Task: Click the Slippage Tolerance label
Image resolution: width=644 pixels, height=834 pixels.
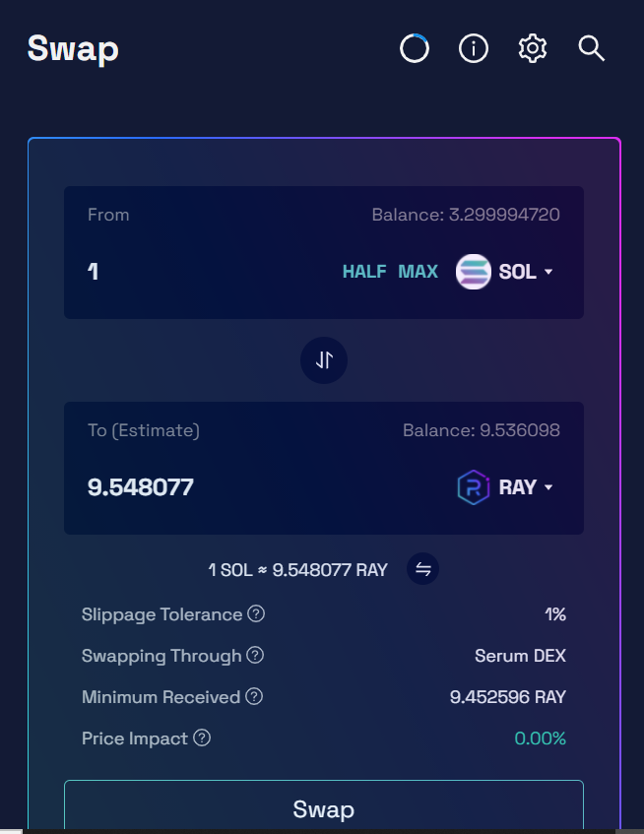Action: (x=161, y=614)
